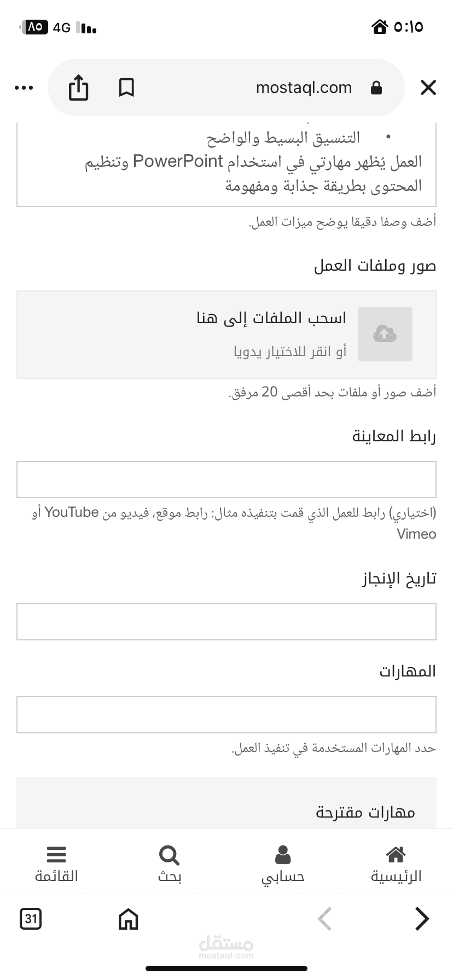Close the browser tab with X
The width and height of the screenshot is (453, 980).
428,87
